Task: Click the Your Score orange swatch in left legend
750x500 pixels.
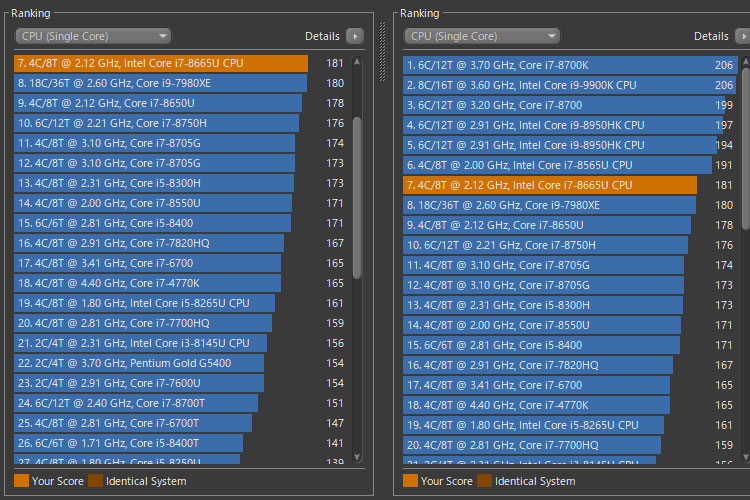Action: click(x=21, y=481)
